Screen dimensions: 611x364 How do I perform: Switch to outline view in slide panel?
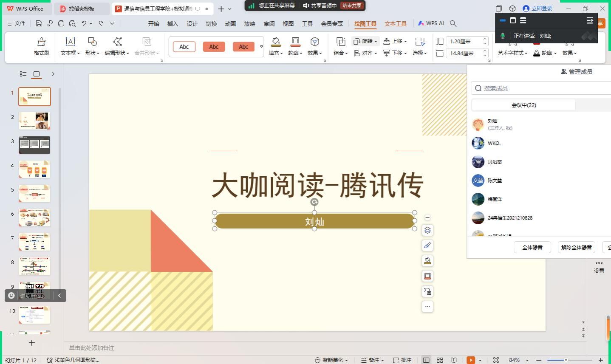23,74
